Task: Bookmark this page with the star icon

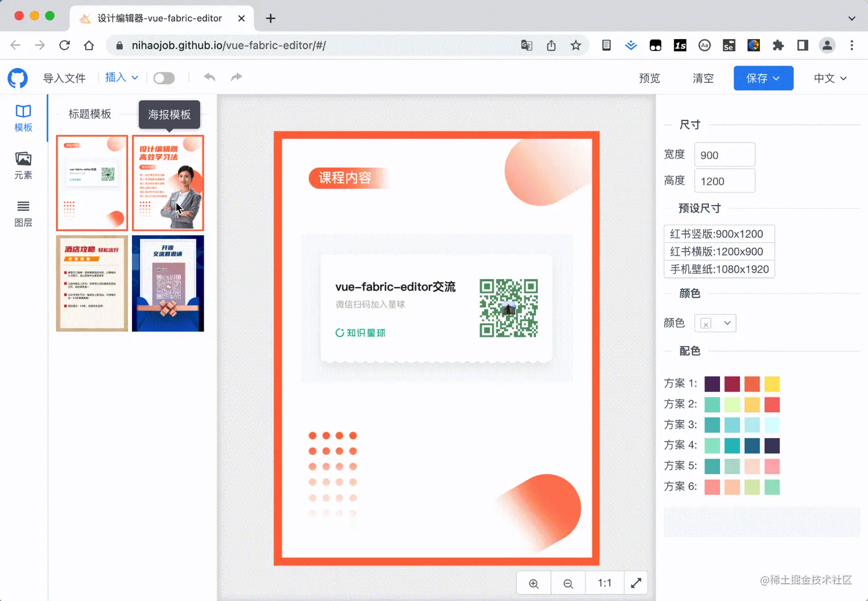Action: pos(576,45)
